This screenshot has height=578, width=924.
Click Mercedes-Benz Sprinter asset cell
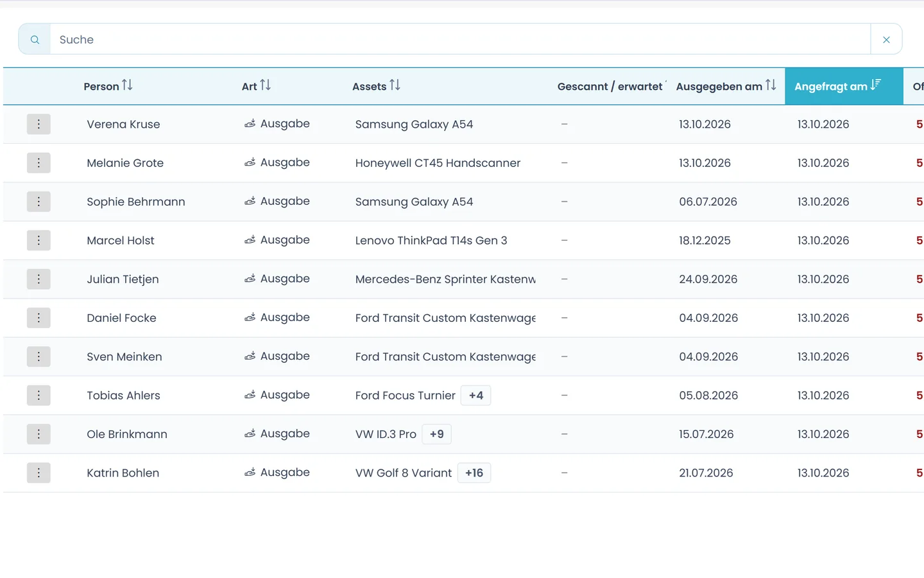click(445, 279)
